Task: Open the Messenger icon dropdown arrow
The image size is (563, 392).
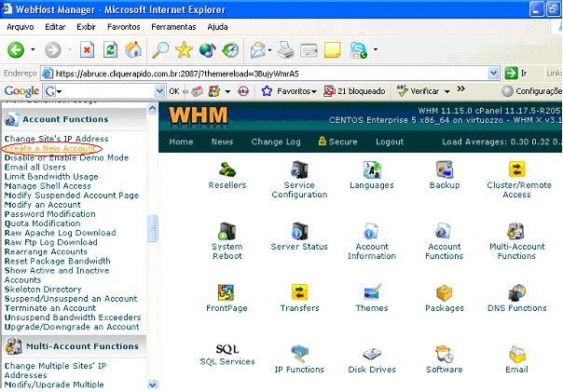Action: [x=376, y=49]
